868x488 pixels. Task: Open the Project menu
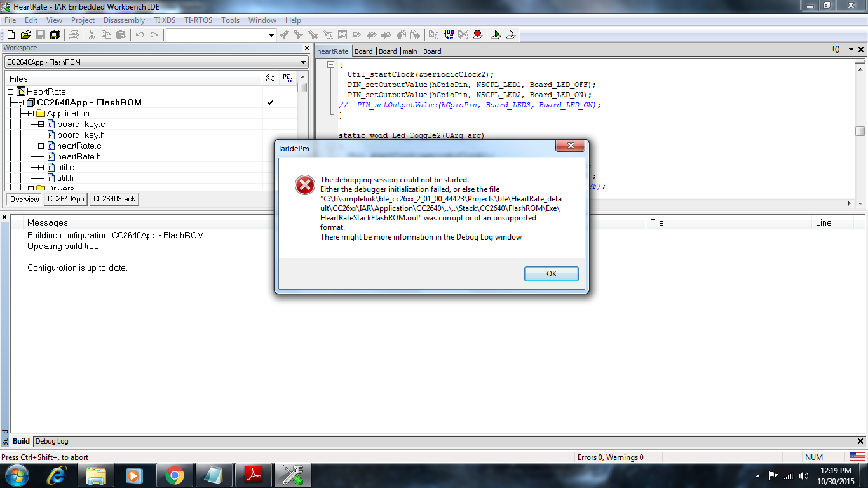point(83,20)
